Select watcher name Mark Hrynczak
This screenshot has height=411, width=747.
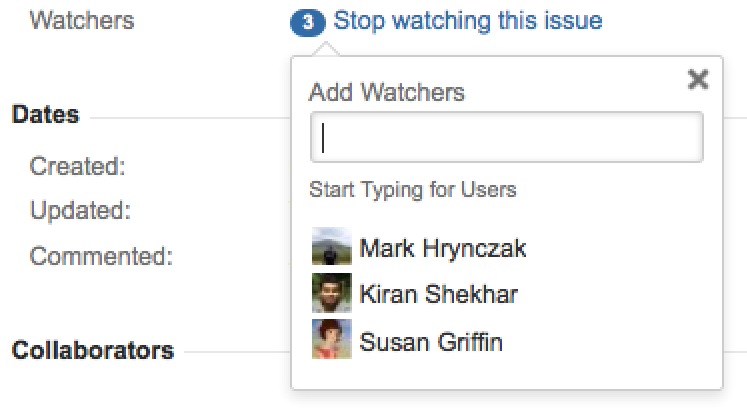(x=443, y=248)
